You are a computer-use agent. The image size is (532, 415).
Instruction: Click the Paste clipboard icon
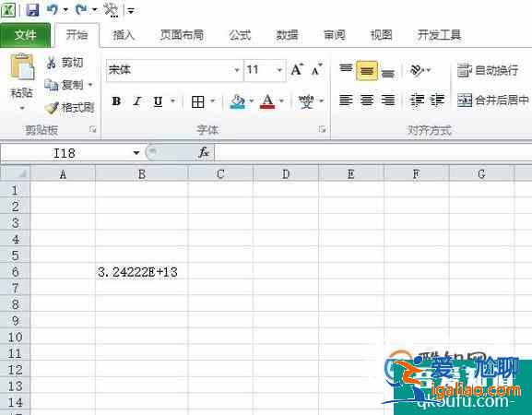click(22, 66)
